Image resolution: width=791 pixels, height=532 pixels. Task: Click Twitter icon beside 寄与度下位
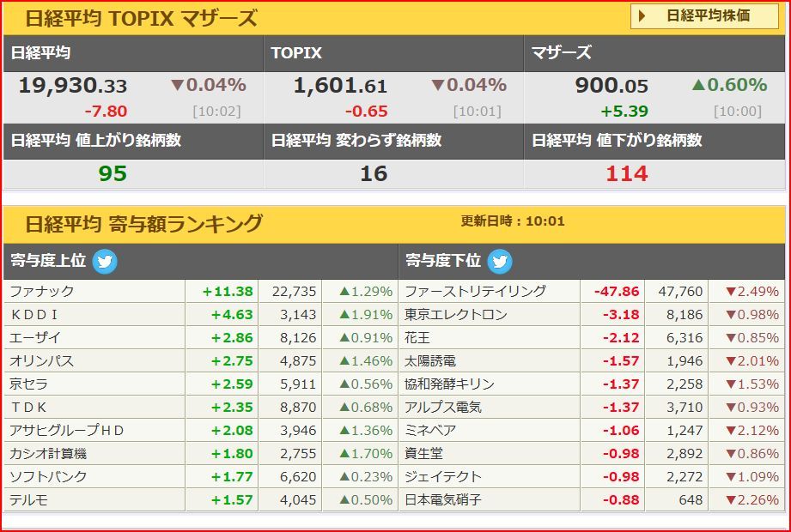499,261
